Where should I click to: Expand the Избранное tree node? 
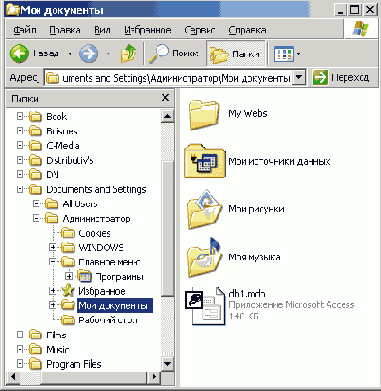point(52,291)
